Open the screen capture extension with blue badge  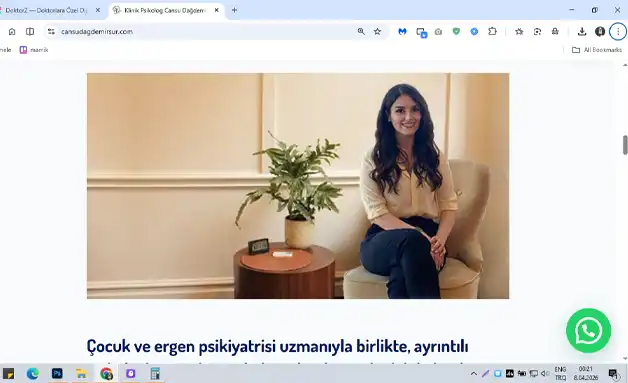[421, 32]
